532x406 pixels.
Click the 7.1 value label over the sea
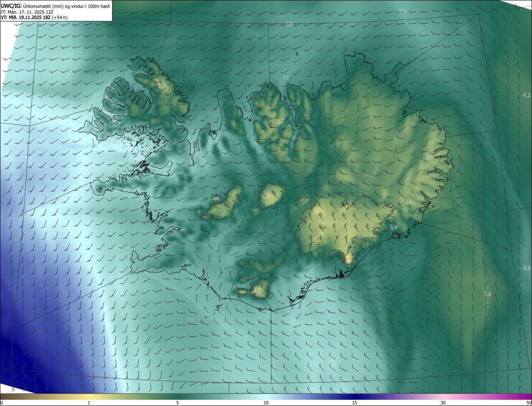(286, 77)
